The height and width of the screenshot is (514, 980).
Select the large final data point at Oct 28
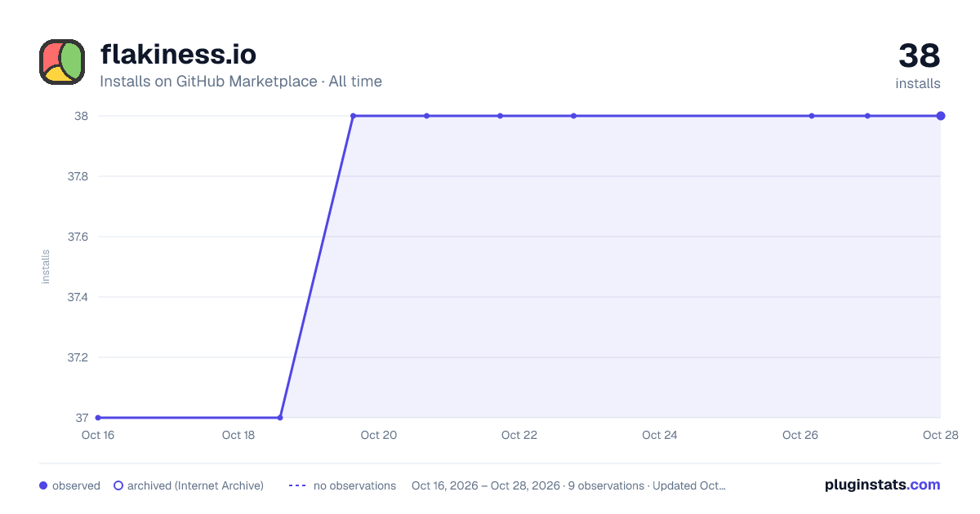pos(941,116)
